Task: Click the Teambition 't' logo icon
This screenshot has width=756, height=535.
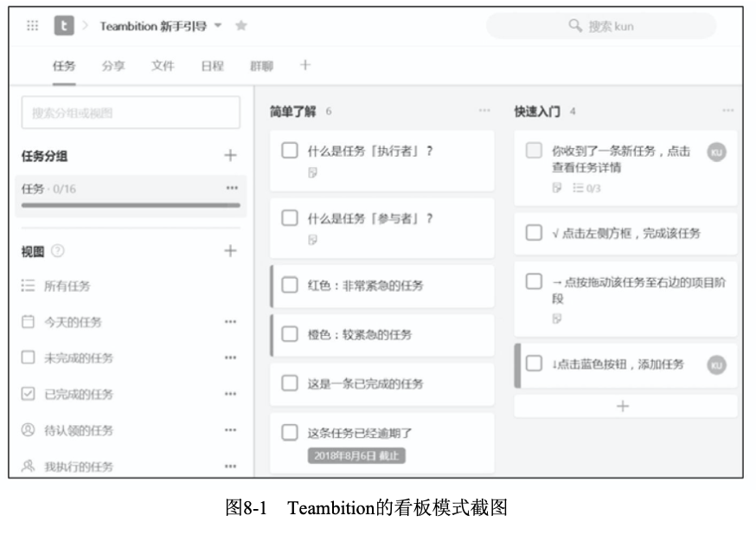Action: coord(64,25)
